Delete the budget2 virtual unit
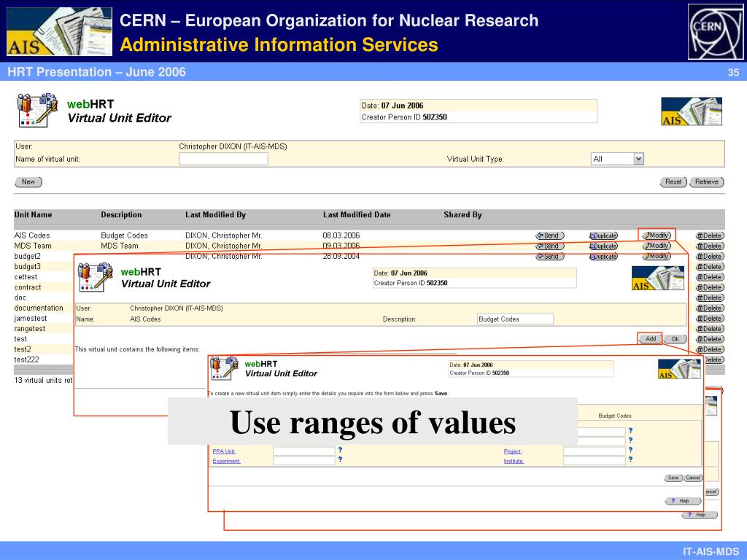This screenshot has width=747, height=560. click(710, 256)
